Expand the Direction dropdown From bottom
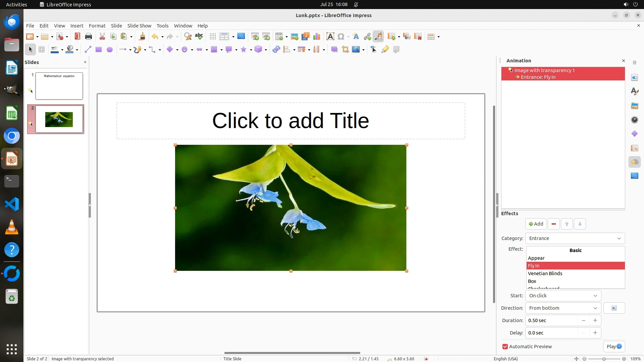This screenshot has height=362, width=644. pyautogui.click(x=563, y=308)
